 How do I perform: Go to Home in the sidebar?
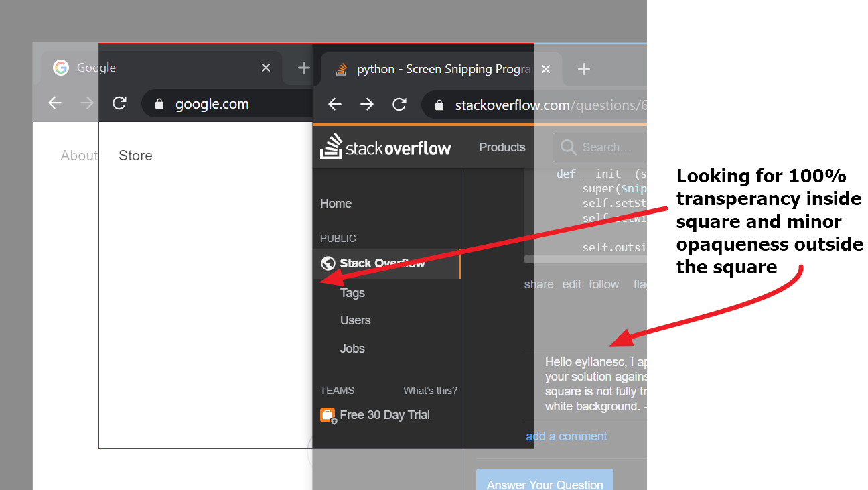pos(336,204)
